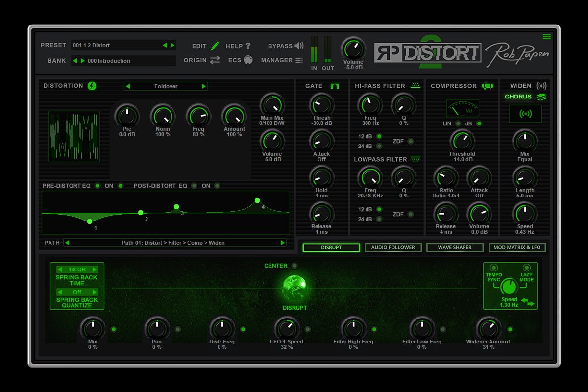Click the Disrupt green globe
588x392 pixels.
[x=294, y=289]
